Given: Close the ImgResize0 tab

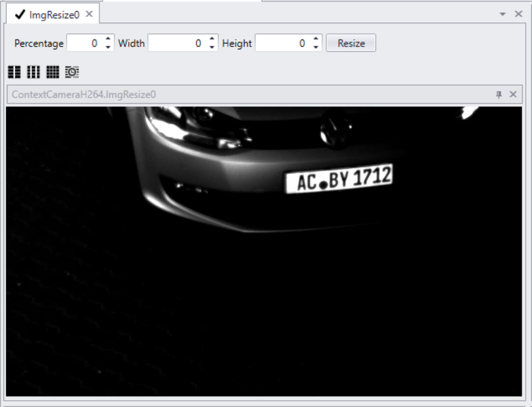Looking at the screenshot, I should point(89,14).
